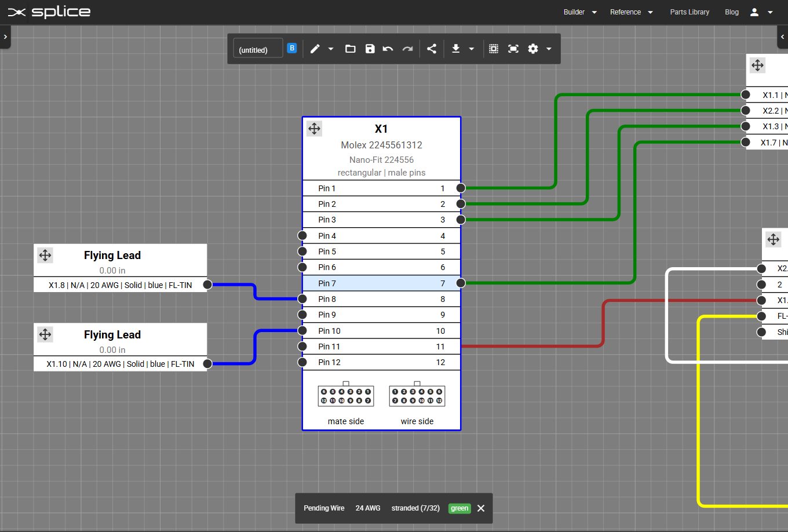Rename the untitled project
The image size is (788, 532).
pos(257,49)
